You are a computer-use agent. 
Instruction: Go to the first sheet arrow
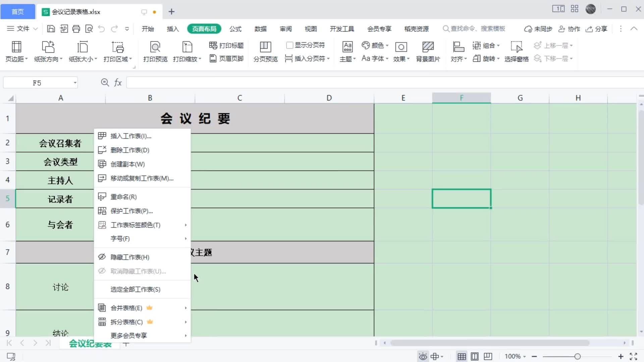pyautogui.click(x=9, y=343)
